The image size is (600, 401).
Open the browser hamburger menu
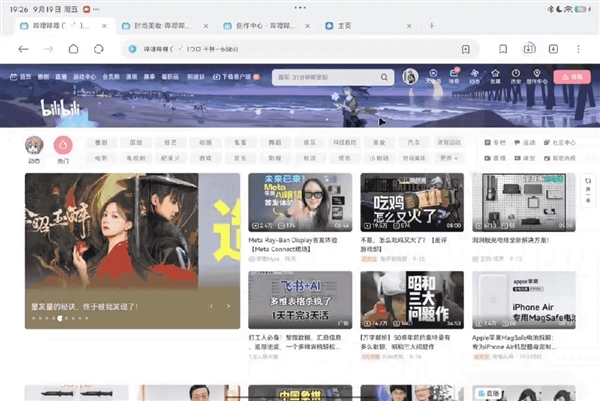tap(579, 48)
